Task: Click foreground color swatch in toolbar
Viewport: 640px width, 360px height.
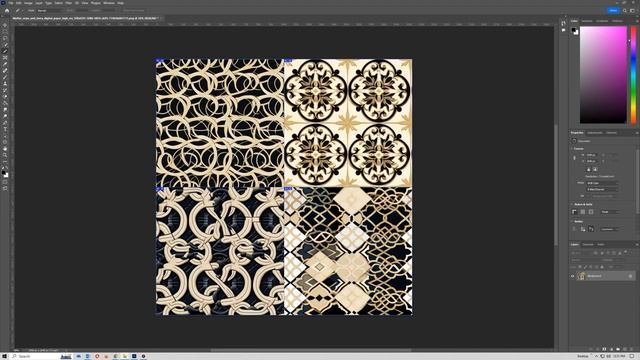Action: click(x=4, y=173)
